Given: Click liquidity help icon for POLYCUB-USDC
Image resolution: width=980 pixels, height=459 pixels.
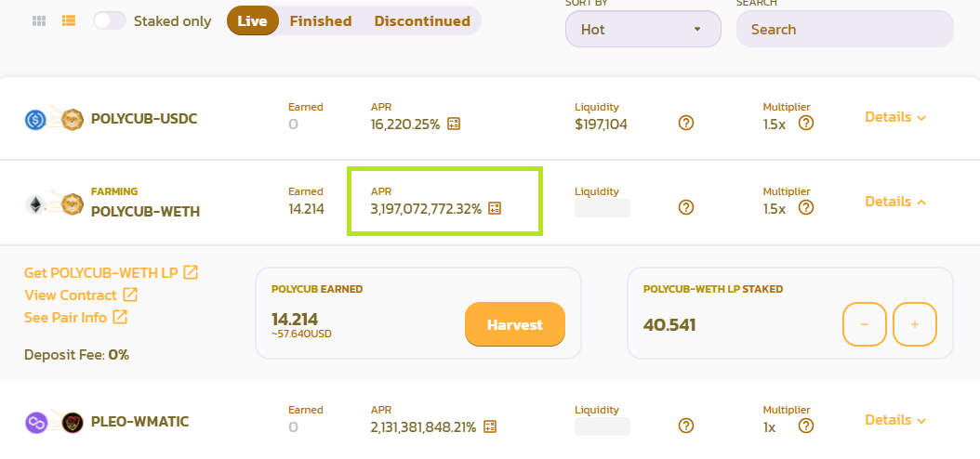Looking at the screenshot, I should 686,123.
